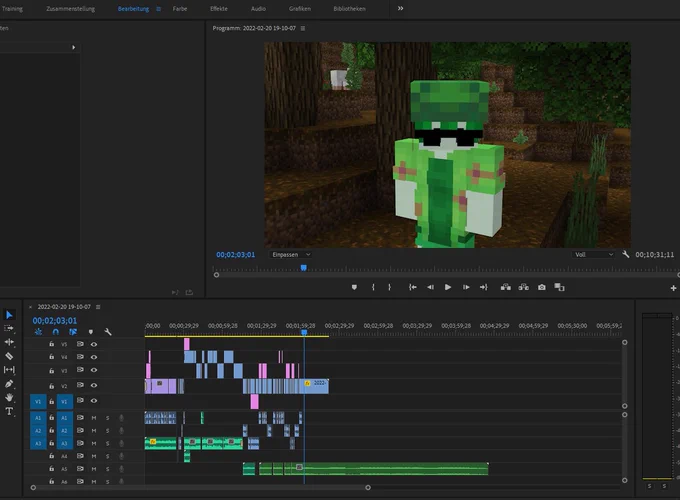
Task: Show more workspaces with double chevron
Action: (400, 8)
